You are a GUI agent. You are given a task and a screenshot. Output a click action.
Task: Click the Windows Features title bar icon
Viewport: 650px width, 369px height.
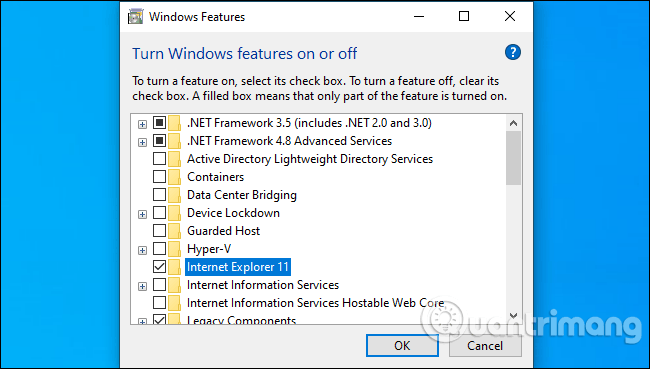(x=136, y=17)
